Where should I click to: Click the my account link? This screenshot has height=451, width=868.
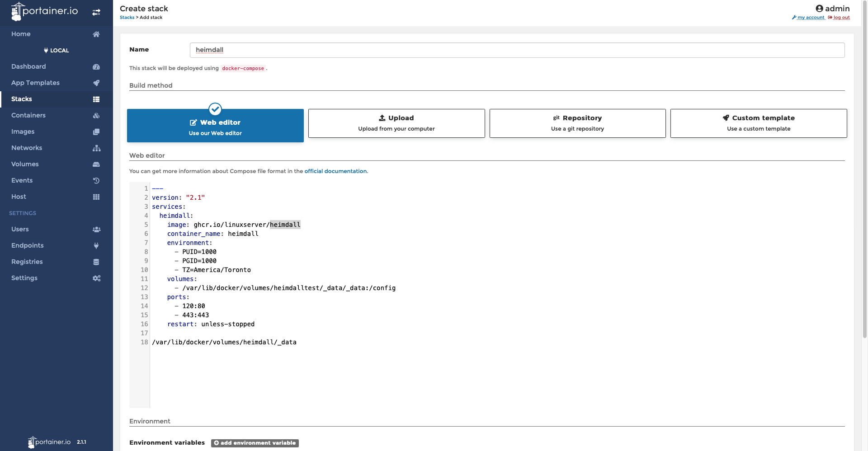808,18
